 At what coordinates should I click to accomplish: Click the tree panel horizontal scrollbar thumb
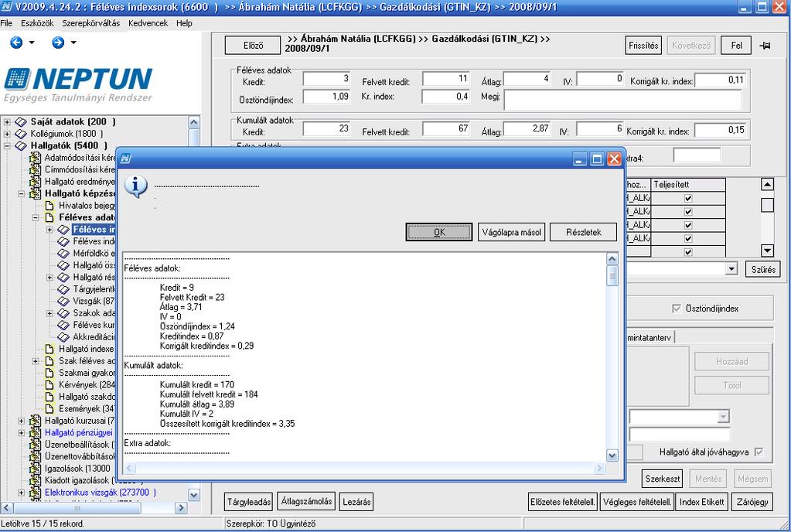(77, 508)
